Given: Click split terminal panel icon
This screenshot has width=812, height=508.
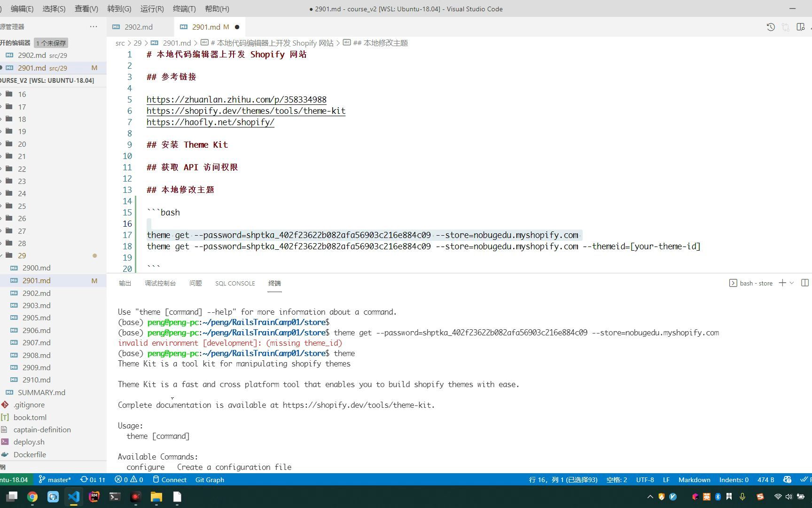Looking at the screenshot, I should tap(805, 283).
